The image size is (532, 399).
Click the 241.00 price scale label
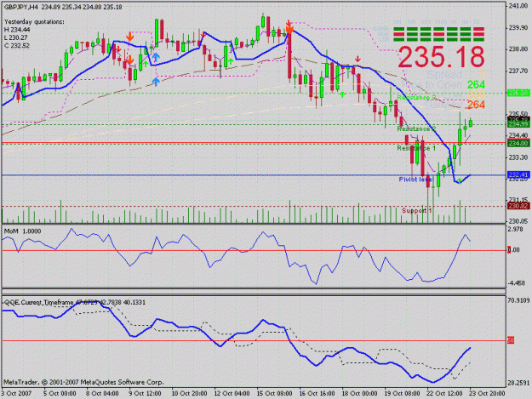pyautogui.click(x=518, y=6)
